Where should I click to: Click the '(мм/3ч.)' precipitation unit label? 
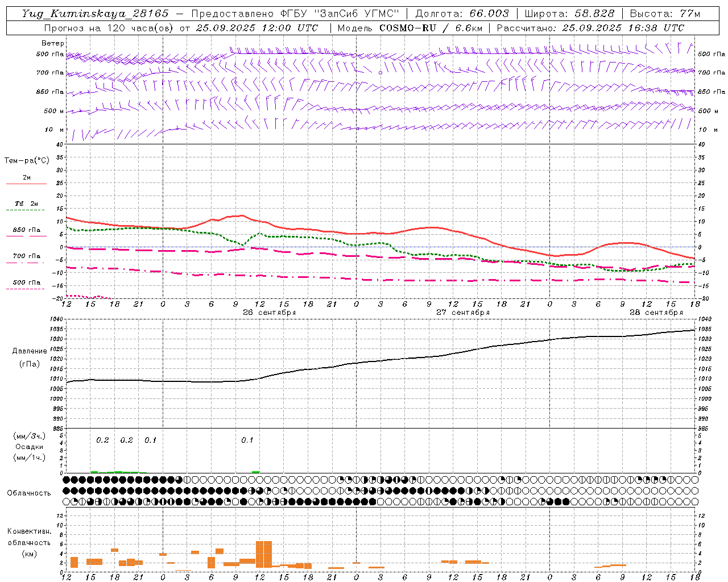coord(29,436)
